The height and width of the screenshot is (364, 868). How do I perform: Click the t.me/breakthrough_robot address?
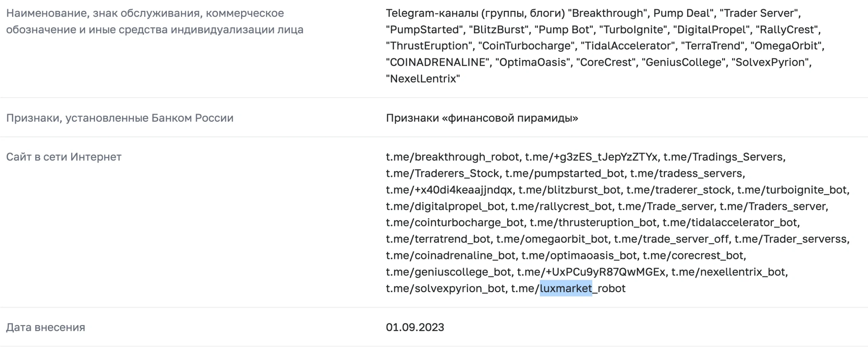click(x=452, y=157)
